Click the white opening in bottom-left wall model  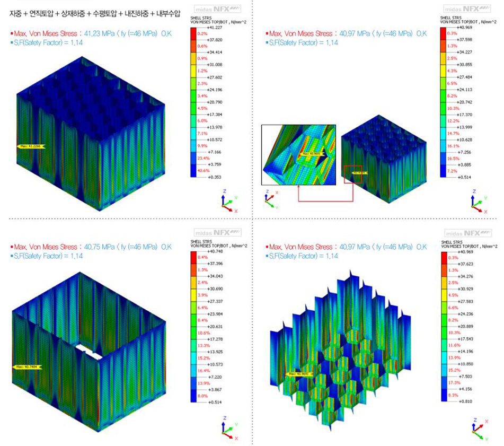pyautogui.click(x=87, y=351)
